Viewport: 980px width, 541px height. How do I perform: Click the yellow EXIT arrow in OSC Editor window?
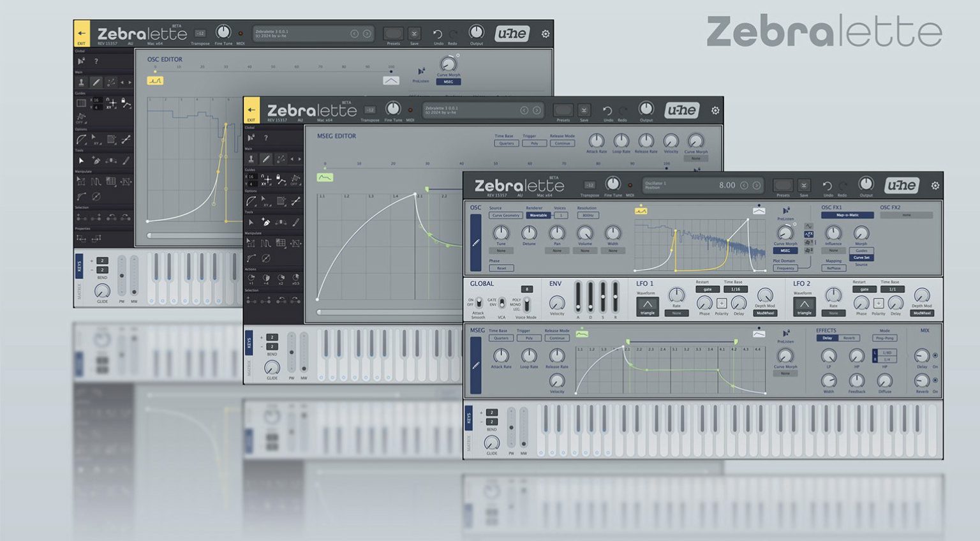82,34
